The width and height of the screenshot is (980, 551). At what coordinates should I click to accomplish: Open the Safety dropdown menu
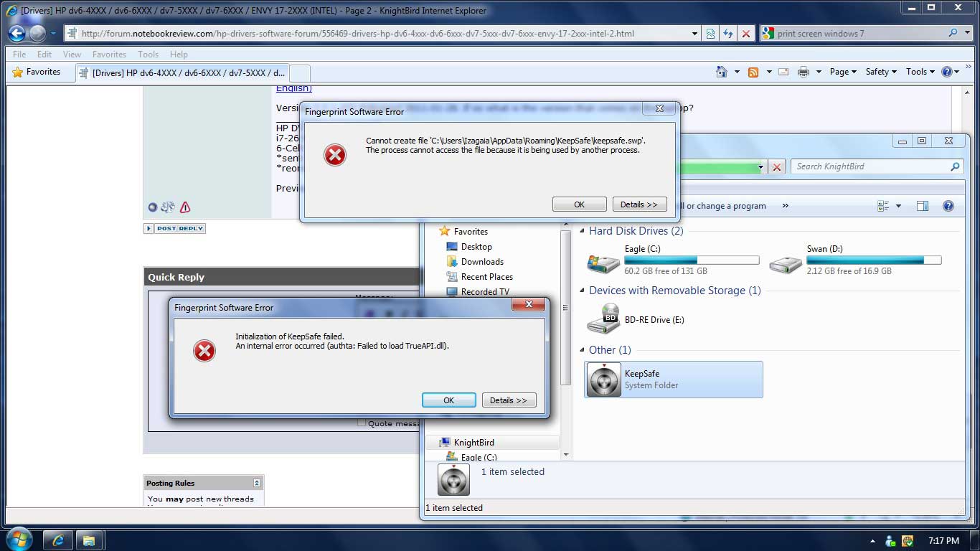click(881, 72)
